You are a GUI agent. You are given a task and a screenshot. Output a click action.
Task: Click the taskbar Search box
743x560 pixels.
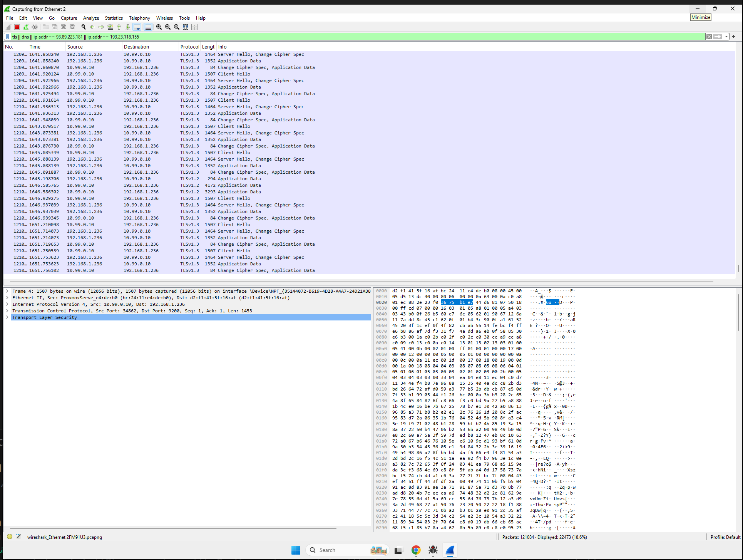tap(348, 550)
